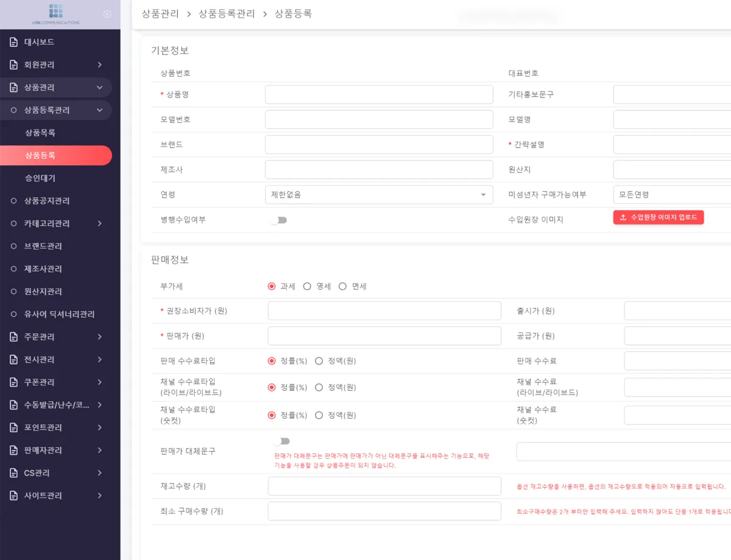Click the document icon beside 쿠폰관리
This screenshot has height=560, width=731.
click(x=13, y=382)
